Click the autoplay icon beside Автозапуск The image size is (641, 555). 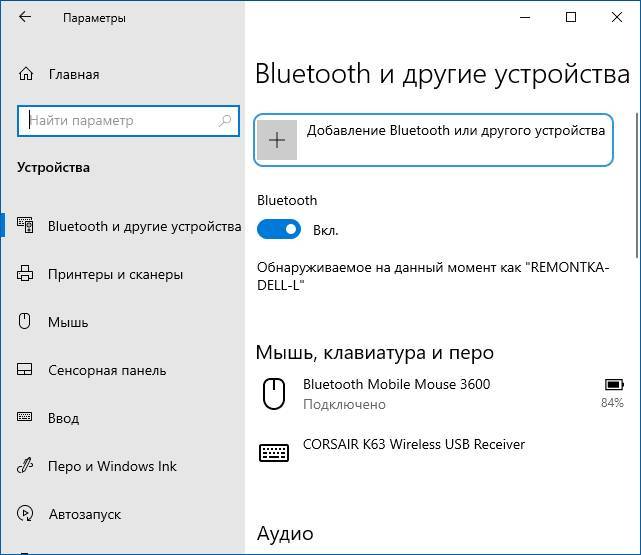coord(25,513)
